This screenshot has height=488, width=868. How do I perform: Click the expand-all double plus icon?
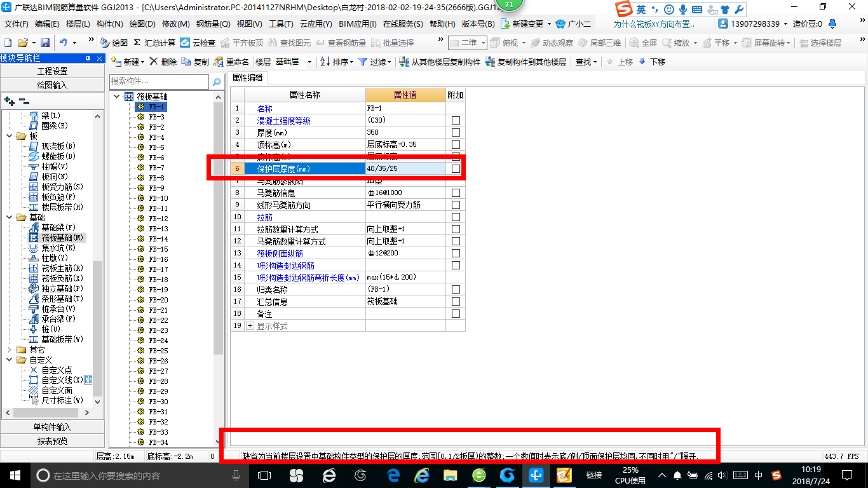point(9,100)
